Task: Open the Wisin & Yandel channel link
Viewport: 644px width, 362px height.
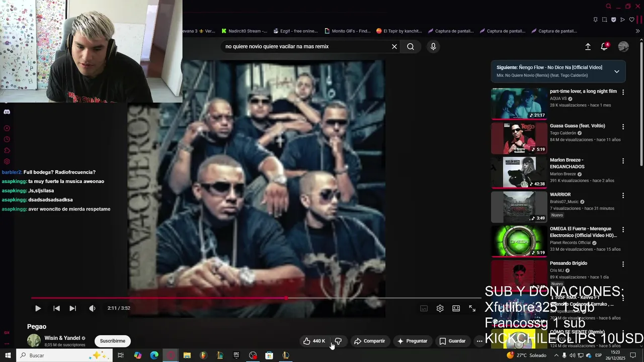Action: pyautogui.click(x=62, y=338)
